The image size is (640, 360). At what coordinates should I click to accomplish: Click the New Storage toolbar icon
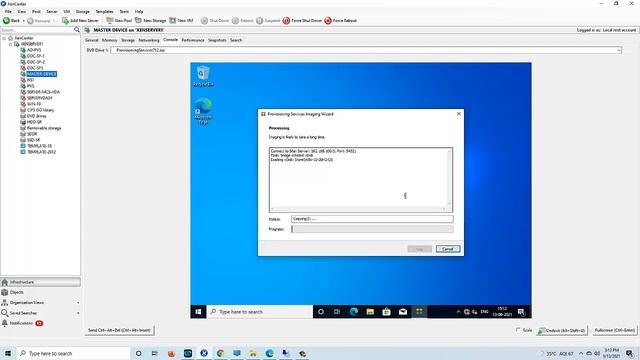[x=138, y=20]
